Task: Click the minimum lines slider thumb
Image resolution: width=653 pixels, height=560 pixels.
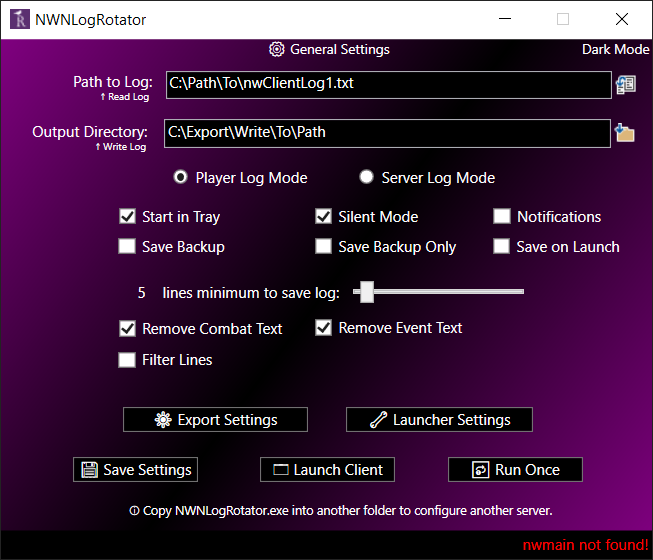Action: pos(367,292)
